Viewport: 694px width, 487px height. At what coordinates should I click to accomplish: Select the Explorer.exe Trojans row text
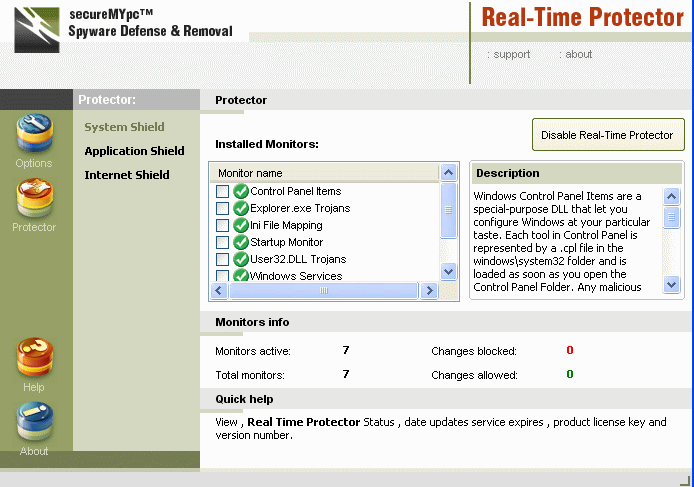[300, 208]
